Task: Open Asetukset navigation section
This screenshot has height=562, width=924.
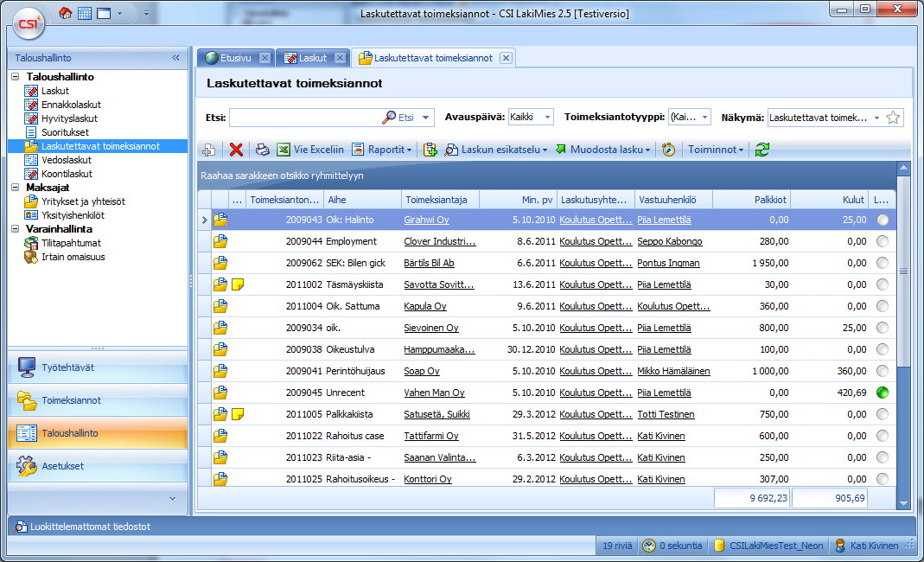Action: click(98, 466)
